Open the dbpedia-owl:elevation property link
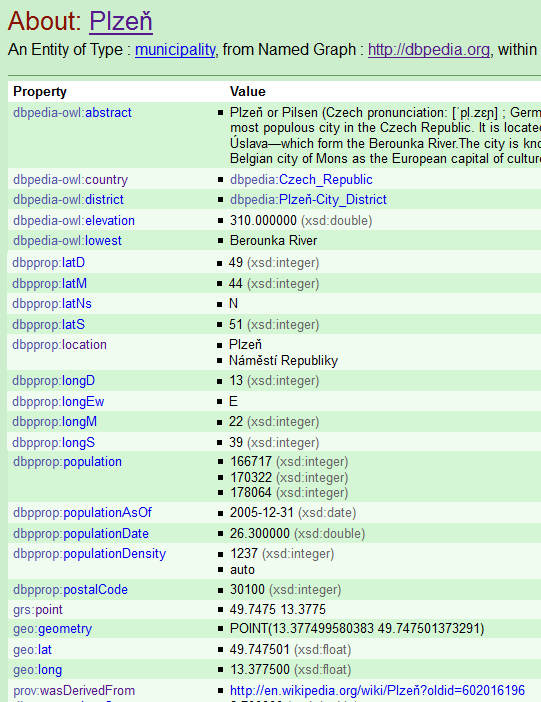Image resolution: width=541 pixels, height=702 pixels. tap(74, 221)
